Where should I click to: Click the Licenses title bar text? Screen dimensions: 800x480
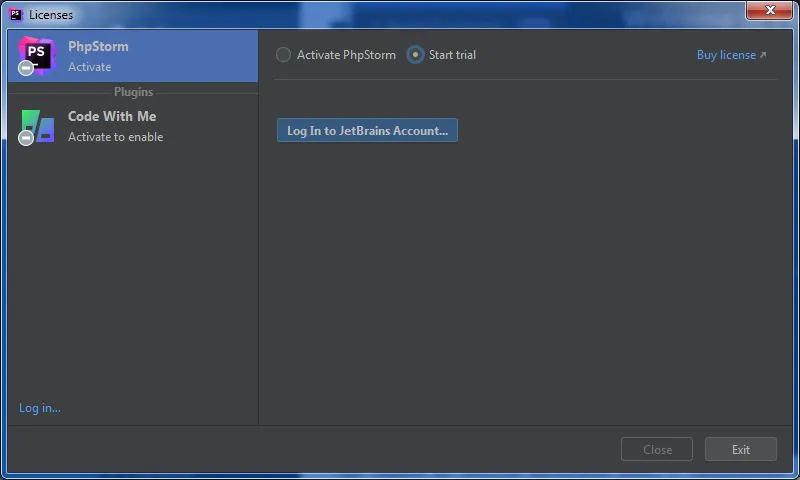(x=51, y=15)
